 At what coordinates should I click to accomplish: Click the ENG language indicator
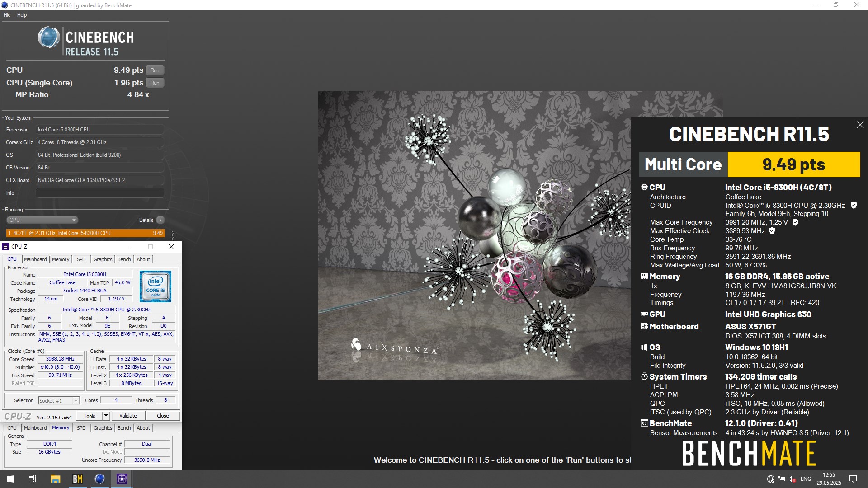(806, 479)
